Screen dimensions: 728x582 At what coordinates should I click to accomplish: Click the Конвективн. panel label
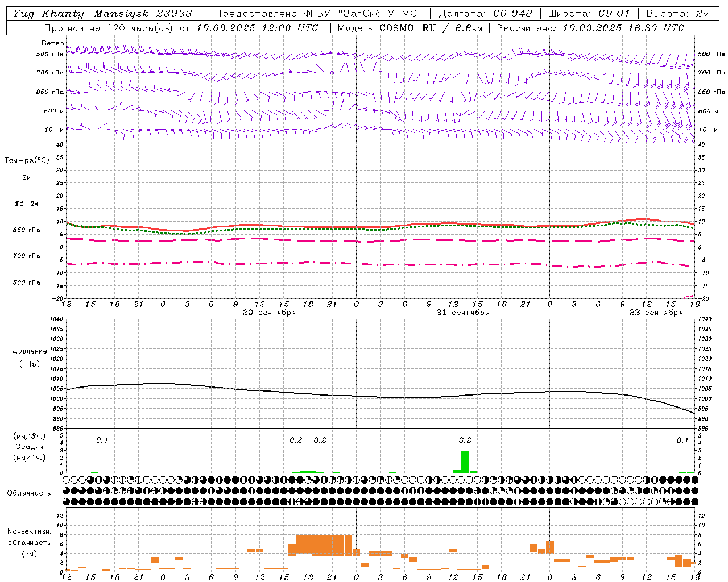pos(30,531)
